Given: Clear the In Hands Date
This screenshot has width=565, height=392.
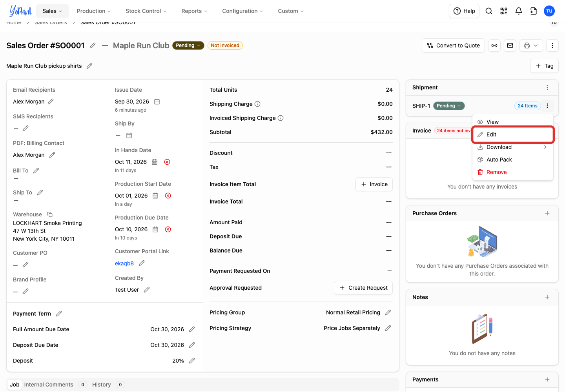Looking at the screenshot, I should click(167, 162).
